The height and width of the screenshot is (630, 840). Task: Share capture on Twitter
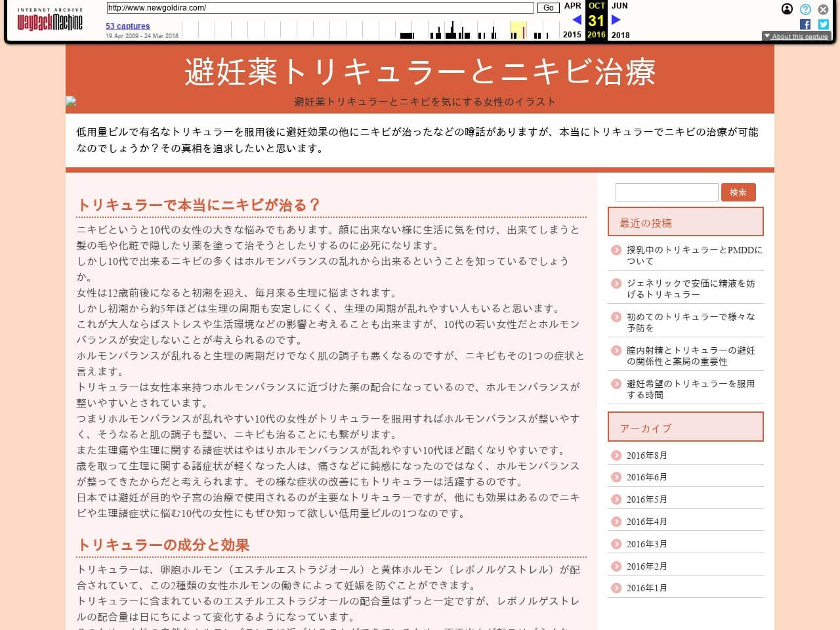tap(823, 24)
